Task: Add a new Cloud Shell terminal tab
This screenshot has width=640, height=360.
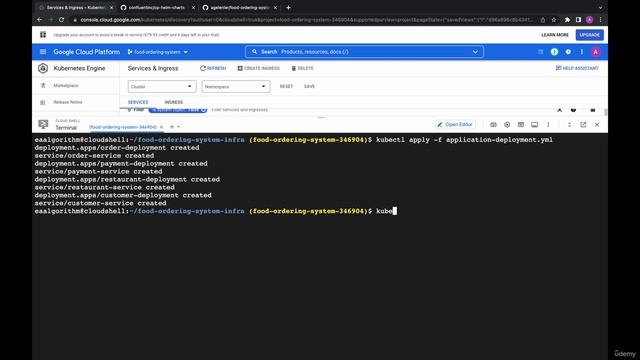Action: [172, 127]
